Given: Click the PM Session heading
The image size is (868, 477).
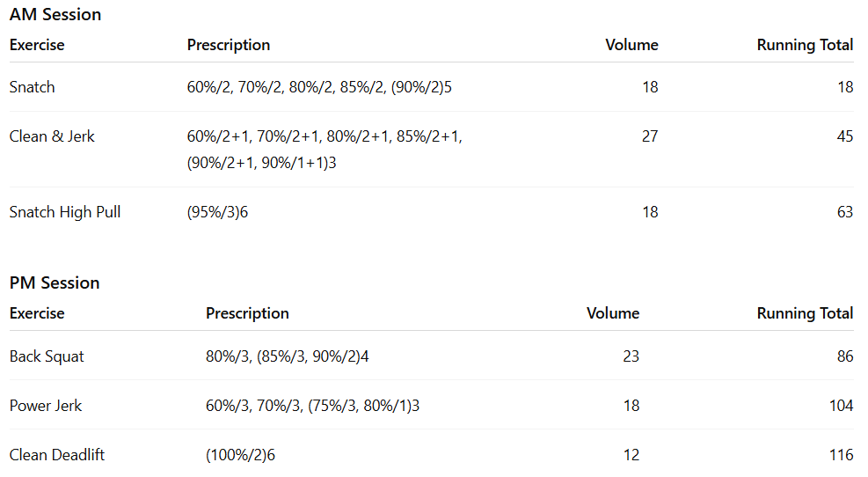Looking at the screenshot, I should [55, 283].
